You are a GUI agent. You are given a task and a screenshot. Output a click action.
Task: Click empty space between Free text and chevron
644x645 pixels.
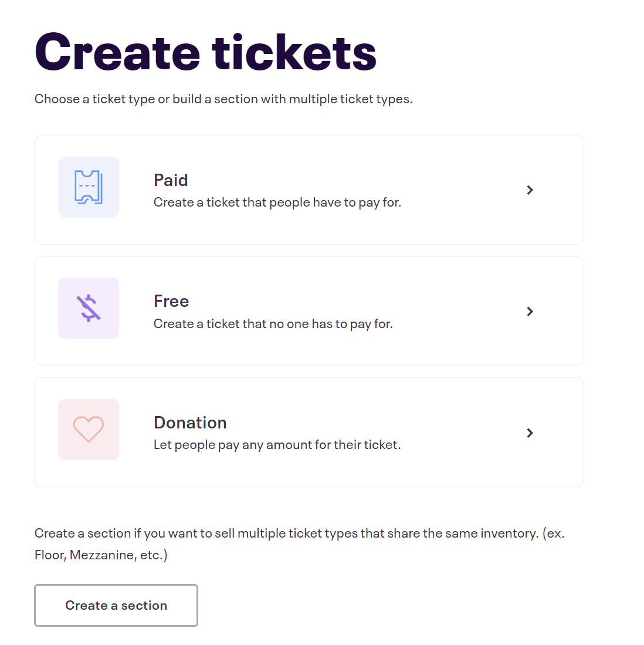tap(459, 312)
